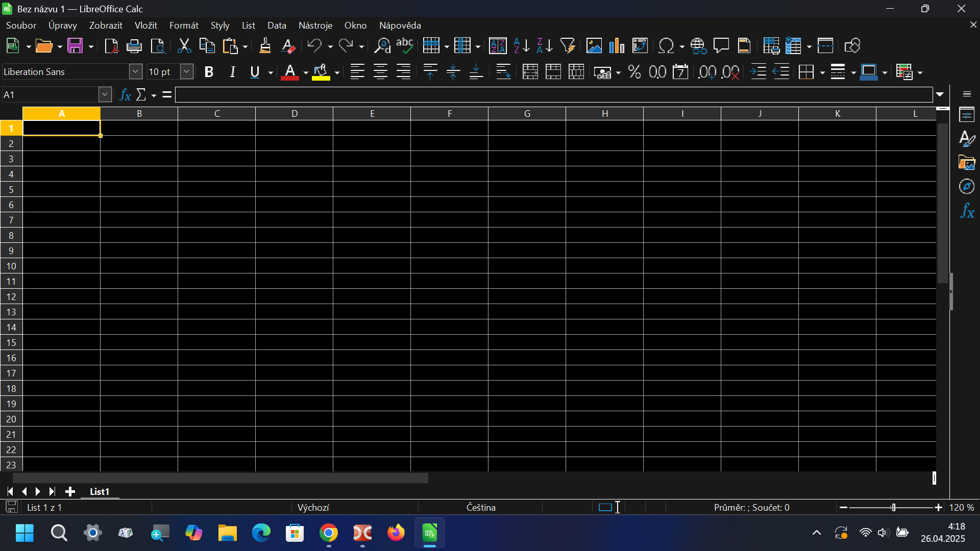980x551 pixels.
Task: Open the Select Function sum dropdown
Action: [154, 95]
